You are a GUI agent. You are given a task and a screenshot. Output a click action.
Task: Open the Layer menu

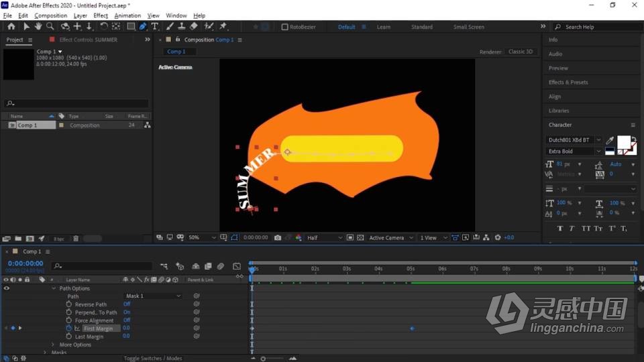point(80,15)
